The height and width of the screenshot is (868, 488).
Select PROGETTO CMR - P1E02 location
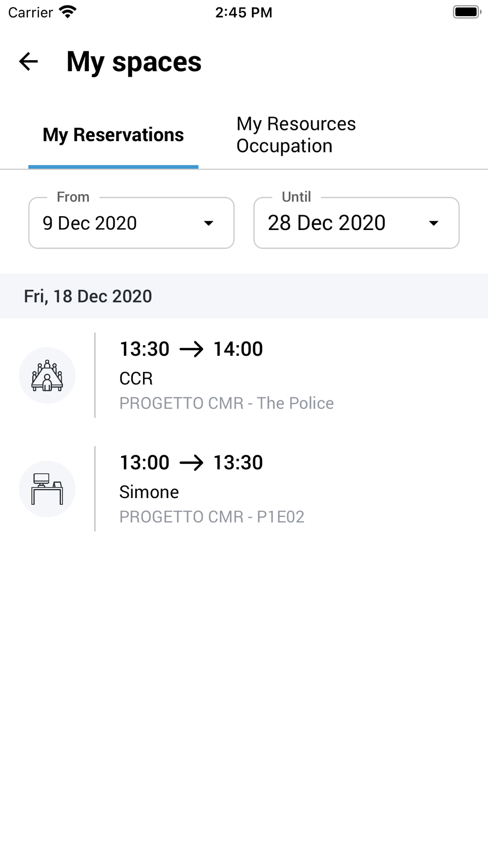pyautogui.click(x=212, y=517)
